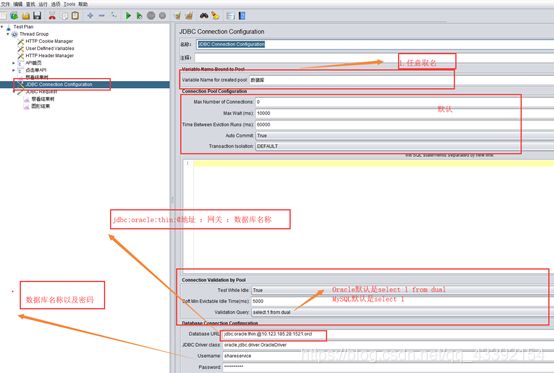Image resolution: width=554 pixels, height=373 pixels.
Task: Select Thread Group in the tree
Action: tap(34, 34)
